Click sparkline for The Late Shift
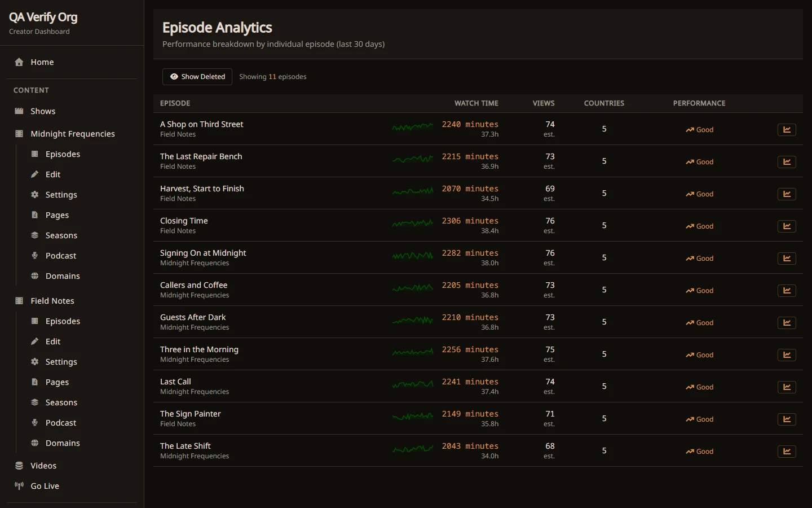The height and width of the screenshot is (508, 812). 413,449
